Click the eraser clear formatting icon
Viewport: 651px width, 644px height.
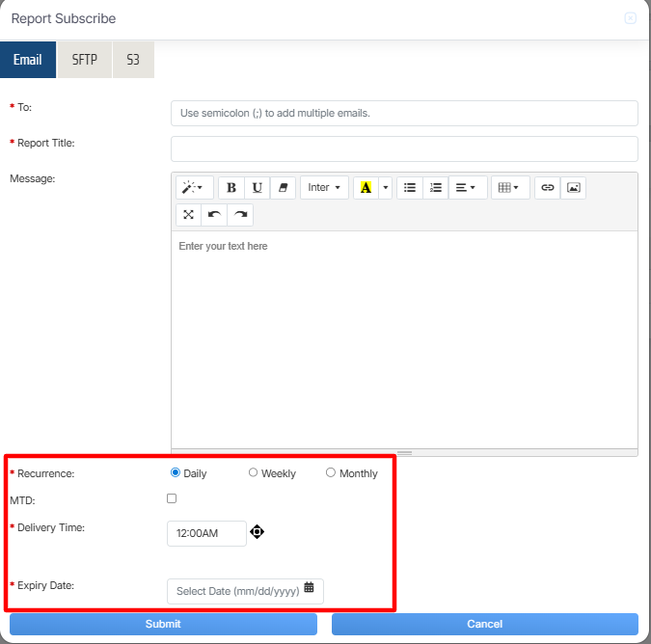click(283, 188)
